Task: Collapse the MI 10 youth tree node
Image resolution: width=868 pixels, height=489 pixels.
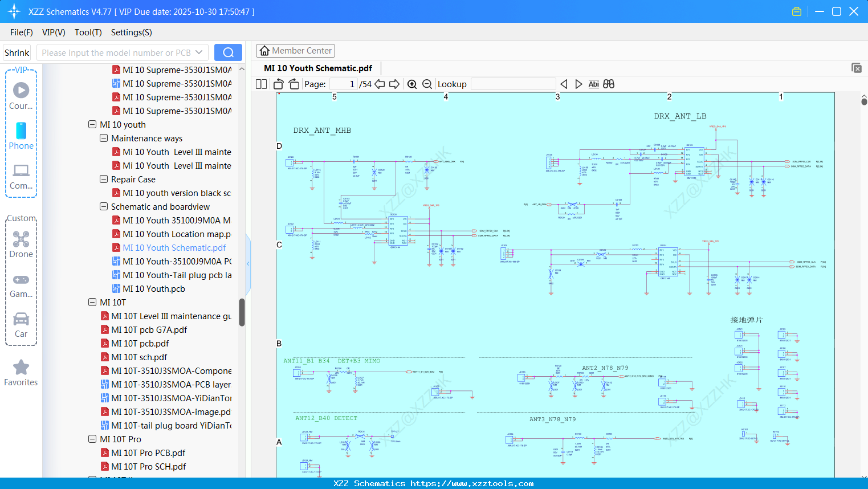Action: tap(92, 124)
